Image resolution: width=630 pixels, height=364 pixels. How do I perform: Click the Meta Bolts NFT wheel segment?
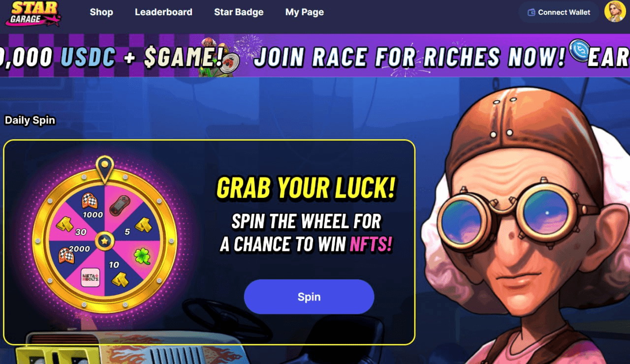[x=91, y=278]
